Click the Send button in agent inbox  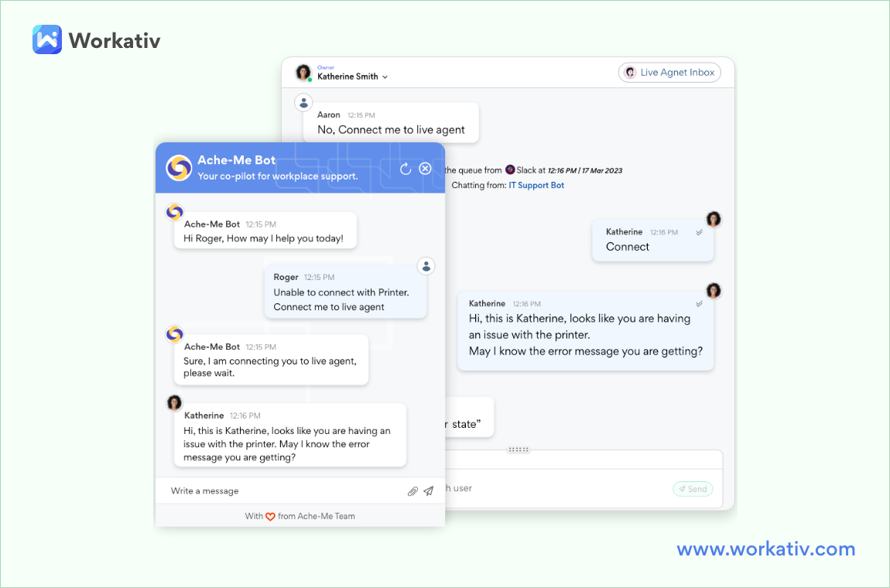[693, 489]
